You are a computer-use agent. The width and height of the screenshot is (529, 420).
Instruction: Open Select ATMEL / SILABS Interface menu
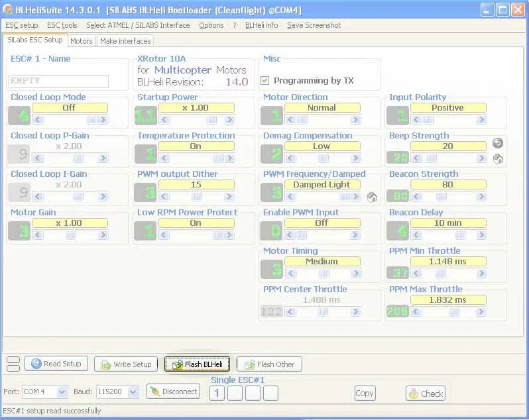(x=138, y=25)
